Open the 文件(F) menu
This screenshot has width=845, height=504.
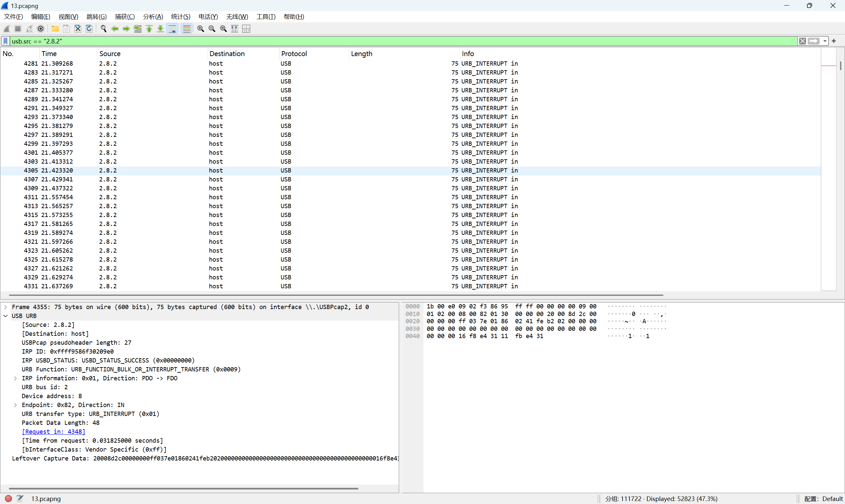coord(13,16)
